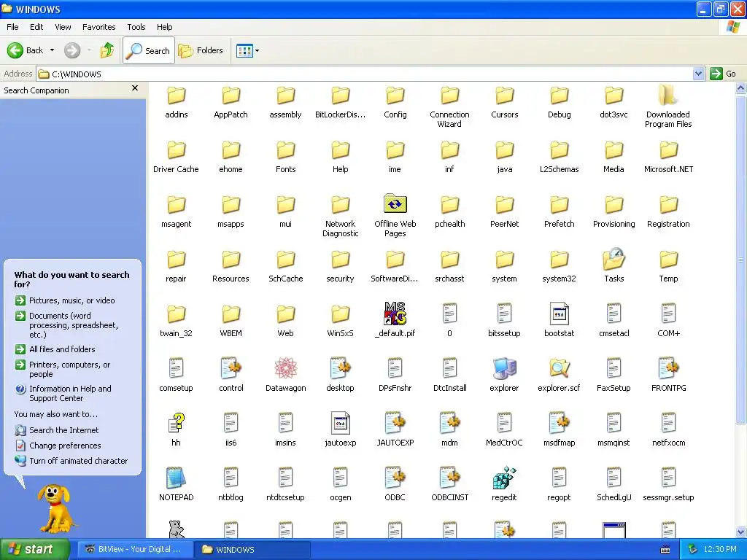Select the MedCtrOC file icon
Viewport: 747px width, 560px height.
click(x=504, y=423)
